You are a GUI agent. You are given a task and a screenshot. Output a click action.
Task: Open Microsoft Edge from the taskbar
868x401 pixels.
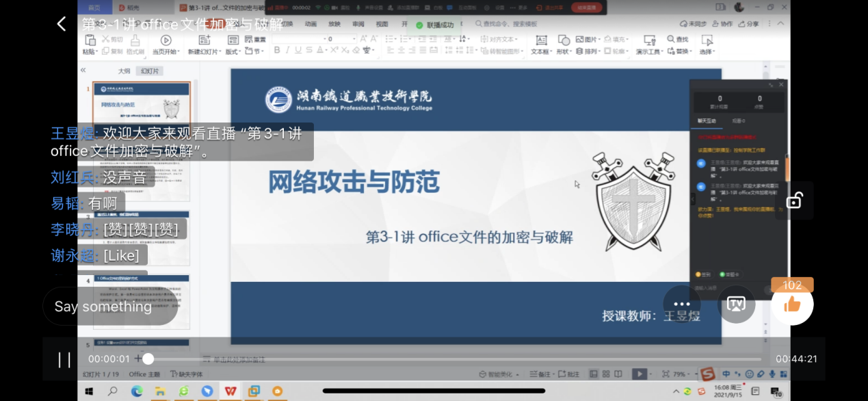coord(136,391)
